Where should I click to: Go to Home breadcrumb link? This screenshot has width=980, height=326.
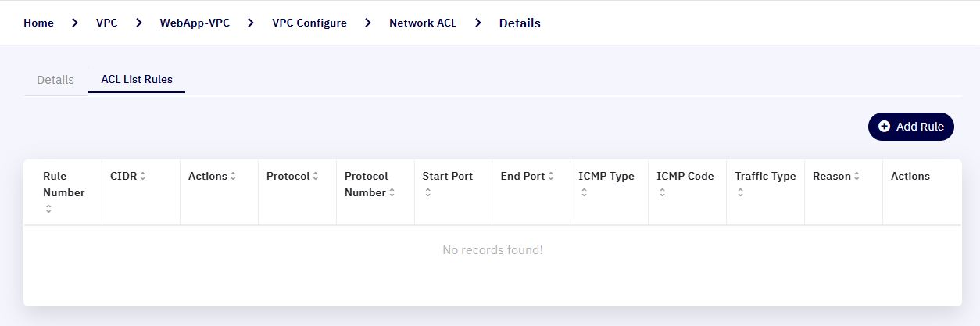pyautogui.click(x=38, y=23)
